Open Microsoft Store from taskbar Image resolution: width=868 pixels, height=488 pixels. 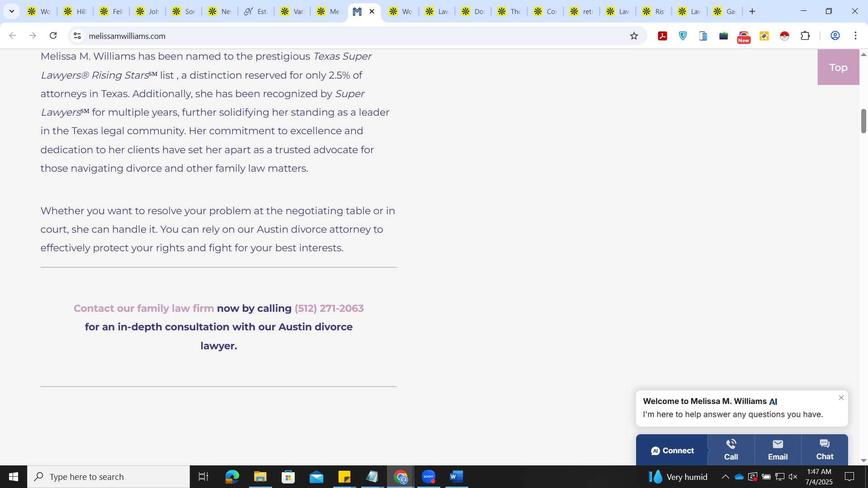(288, 477)
